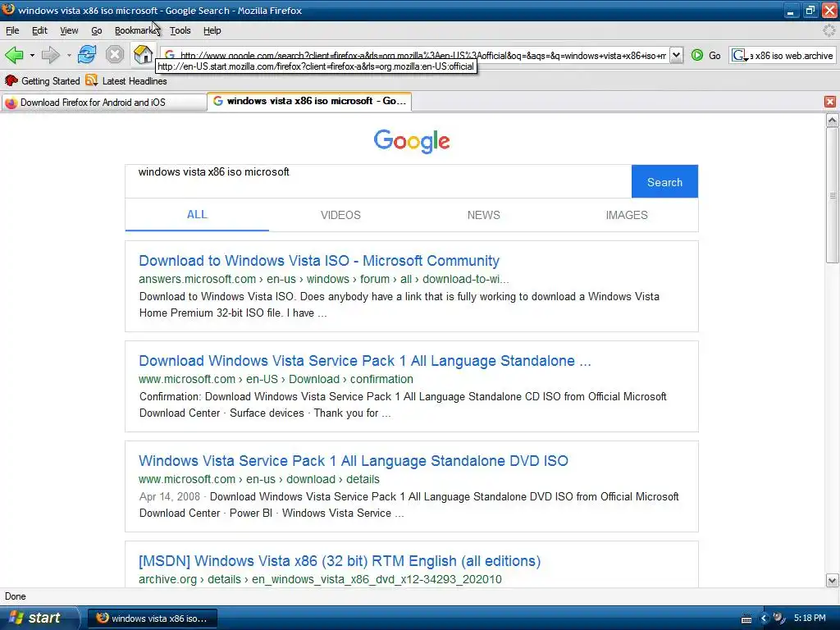Click the Google search query field
Image resolution: width=840 pixels, height=630 pixels.
pyautogui.click(x=378, y=181)
